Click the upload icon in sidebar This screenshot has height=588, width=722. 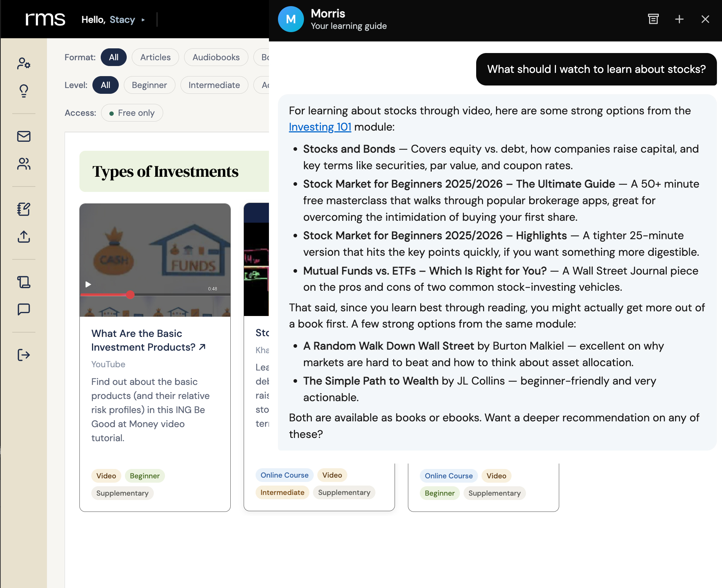point(24,237)
